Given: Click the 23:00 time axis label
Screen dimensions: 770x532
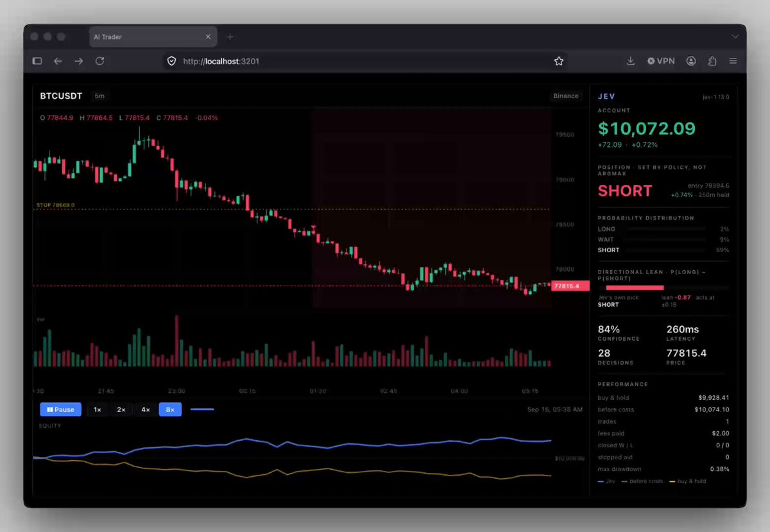Looking at the screenshot, I should tap(177, 391).
